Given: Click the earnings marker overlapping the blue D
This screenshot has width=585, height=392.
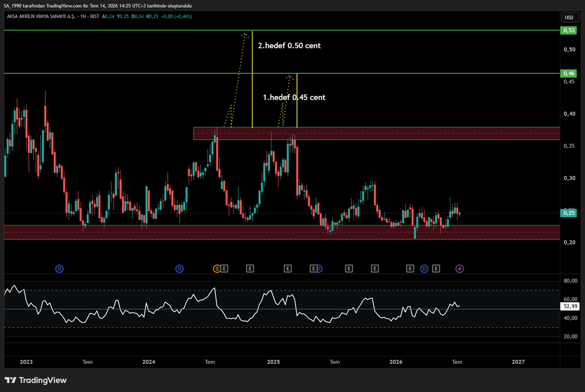Looking at the screenshot, I should (x=313, y=268).
